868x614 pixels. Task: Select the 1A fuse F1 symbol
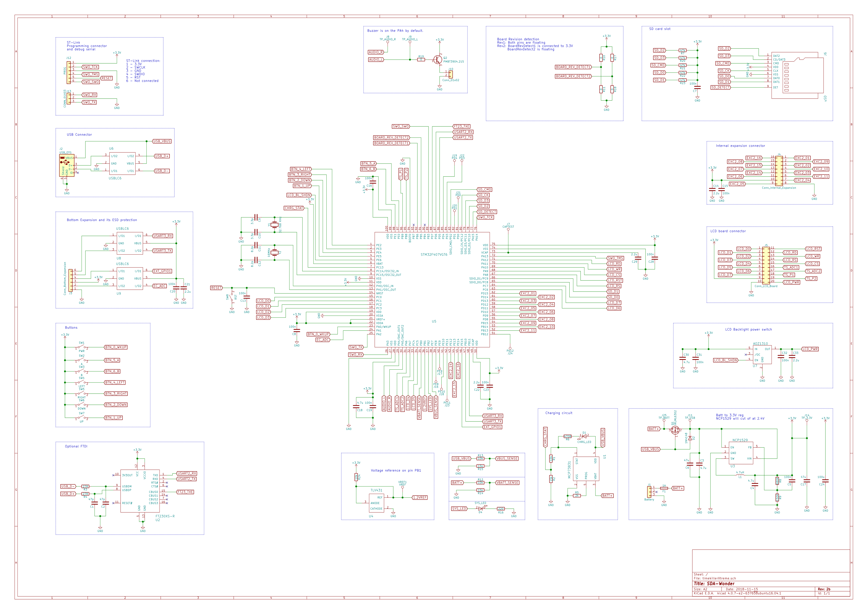(664, 489)
